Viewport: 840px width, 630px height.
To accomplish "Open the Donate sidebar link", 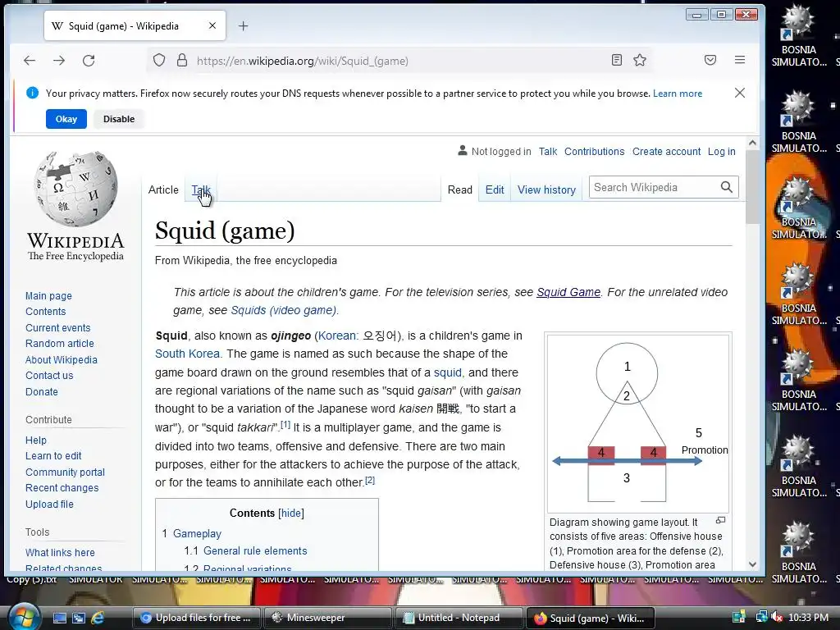I will point(41,391).
